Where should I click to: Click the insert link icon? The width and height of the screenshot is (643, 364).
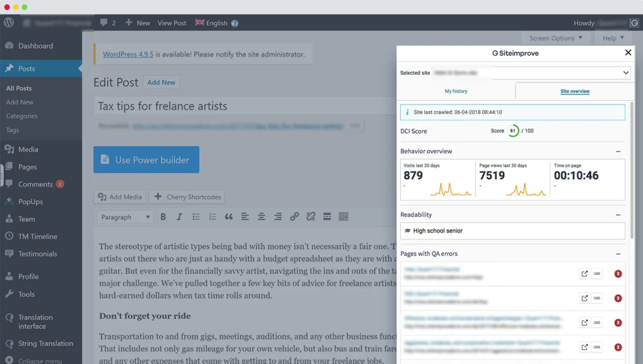click(x=294, y=217)
